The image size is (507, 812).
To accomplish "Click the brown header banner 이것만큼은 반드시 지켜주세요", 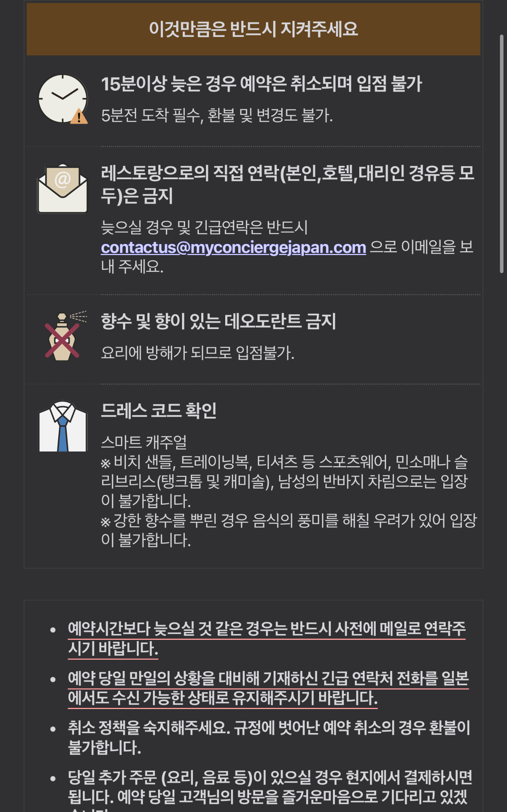I will click(253, 29).
